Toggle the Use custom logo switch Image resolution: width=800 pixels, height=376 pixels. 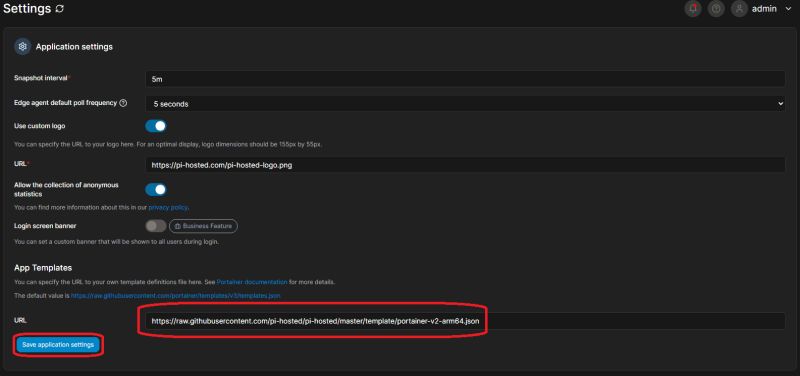click(x=156, y=126)
